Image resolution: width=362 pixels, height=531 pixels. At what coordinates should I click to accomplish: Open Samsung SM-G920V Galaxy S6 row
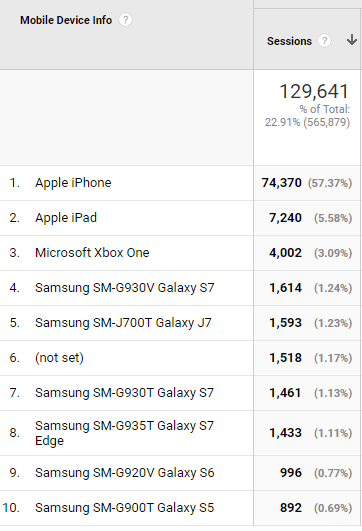[x=125, y=473]
